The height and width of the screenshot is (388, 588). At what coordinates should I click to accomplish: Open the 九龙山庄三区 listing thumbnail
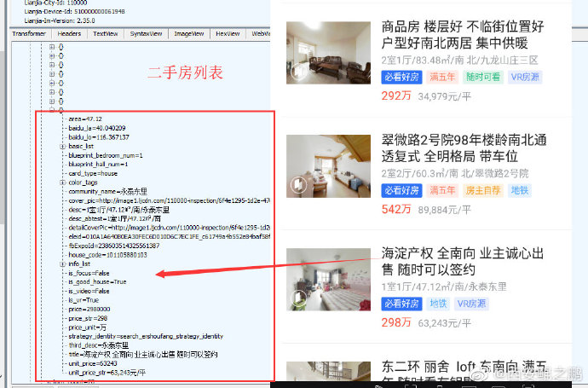click(x=328, y=53)
